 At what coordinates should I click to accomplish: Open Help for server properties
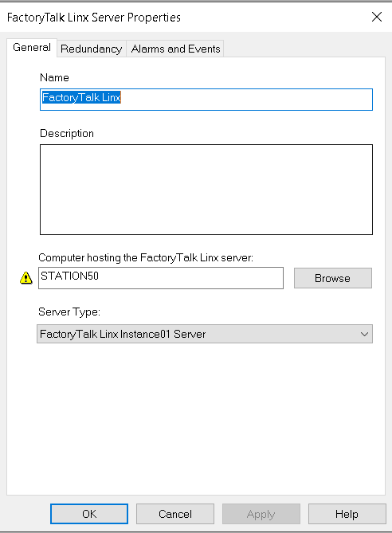pyautogui.click(x=347, y=514)
